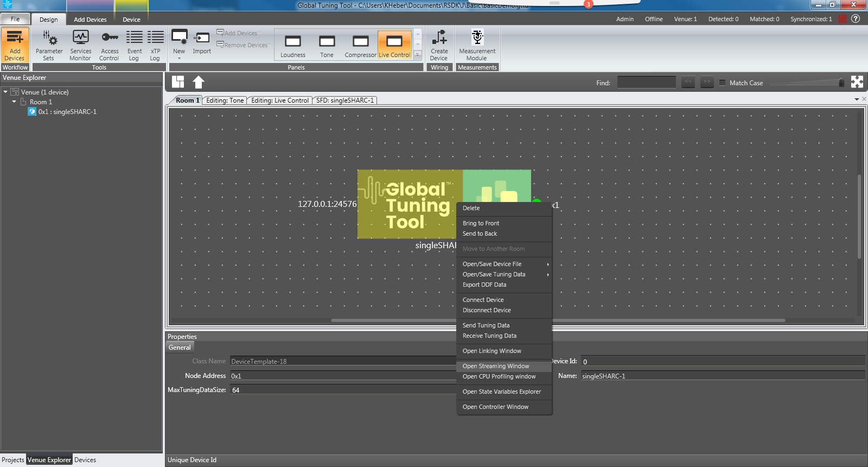Screen dimensions: 868x467
Task: Go to next find result
Action: (707, 82)
